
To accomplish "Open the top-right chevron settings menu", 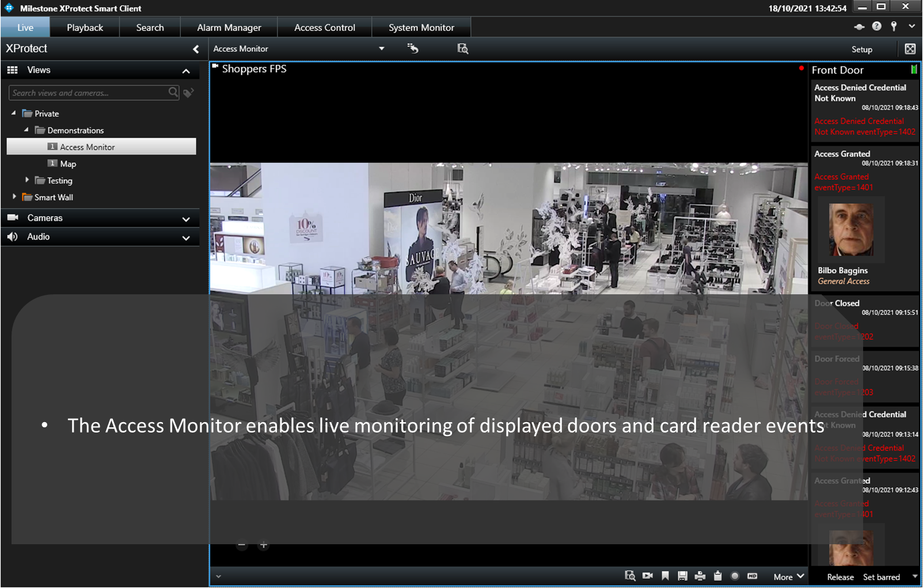I will click(x=911, y=26).
